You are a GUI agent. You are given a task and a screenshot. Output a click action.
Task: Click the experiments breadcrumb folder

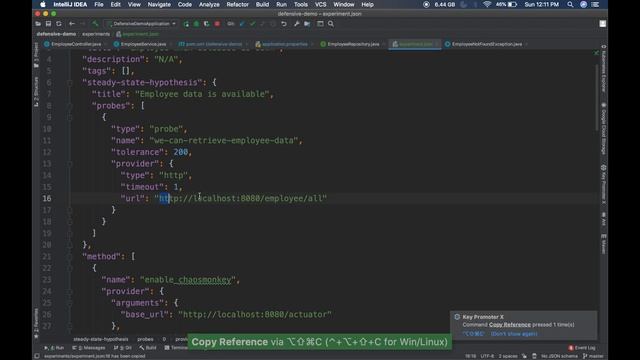96,34
